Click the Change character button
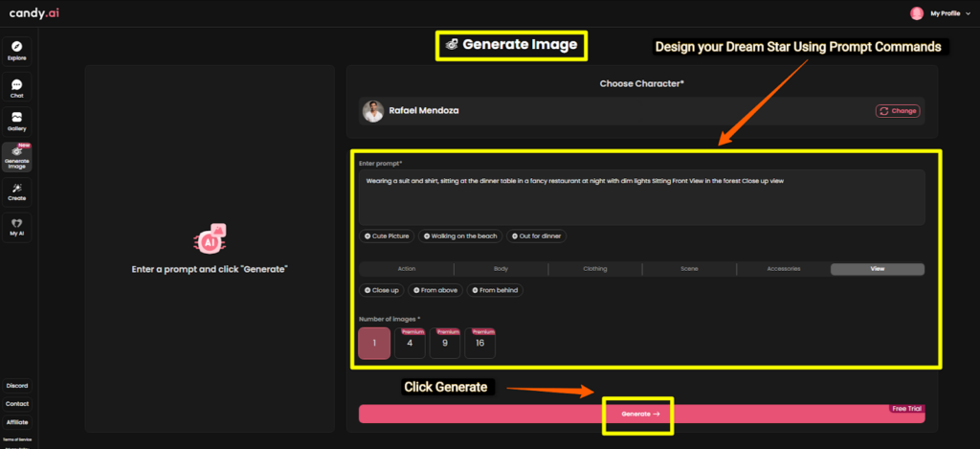This screenshot has height=449, width=980. tap(898, 111)
